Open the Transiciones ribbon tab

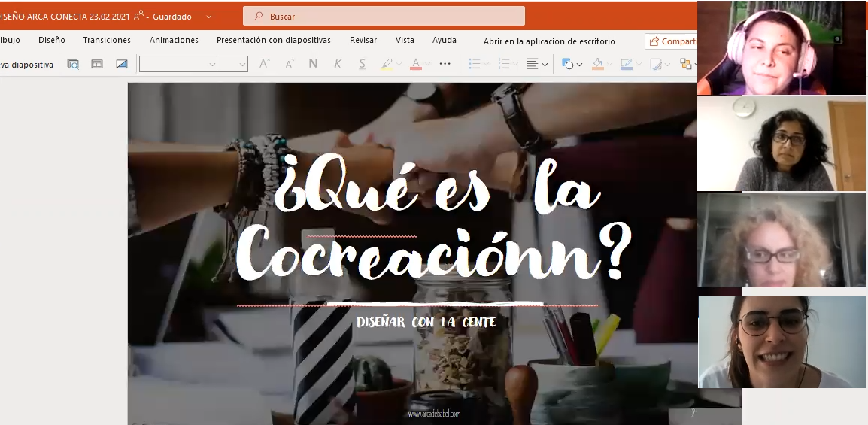click(x=107, y=40)
